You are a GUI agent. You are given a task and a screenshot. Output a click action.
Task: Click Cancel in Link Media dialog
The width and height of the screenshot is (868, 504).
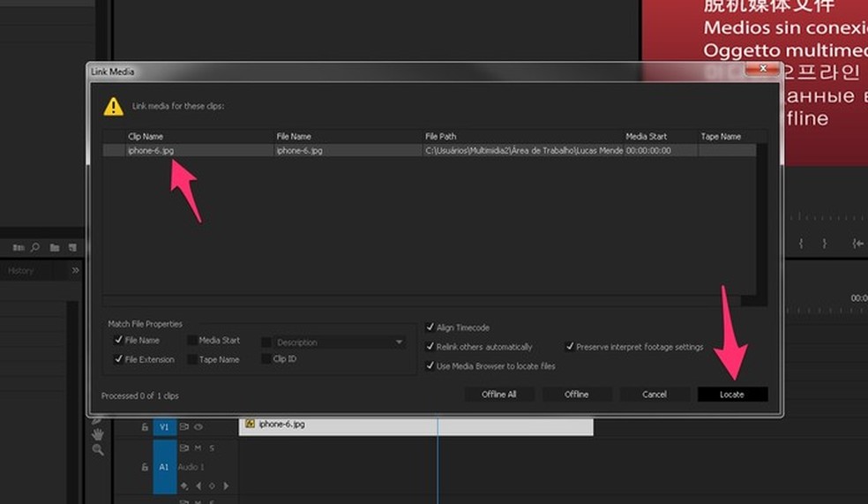click(x=655, y=395)
